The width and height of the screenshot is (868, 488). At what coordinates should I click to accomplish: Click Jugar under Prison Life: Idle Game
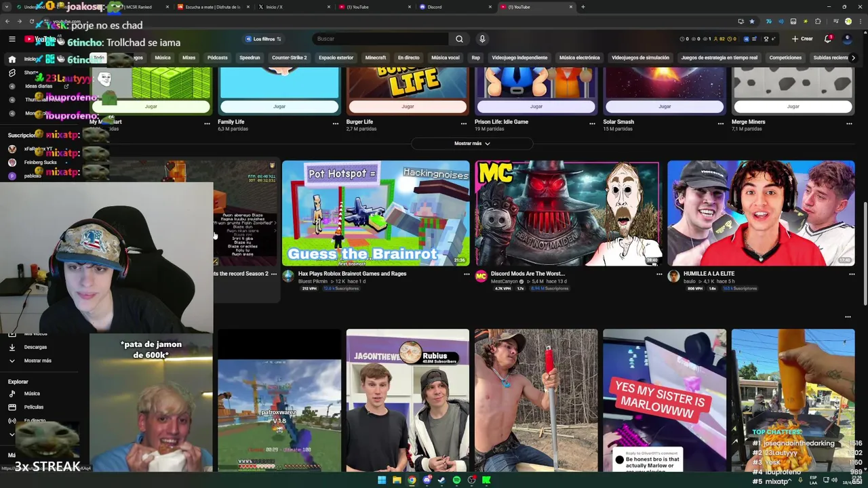click(x=536, y=106)
